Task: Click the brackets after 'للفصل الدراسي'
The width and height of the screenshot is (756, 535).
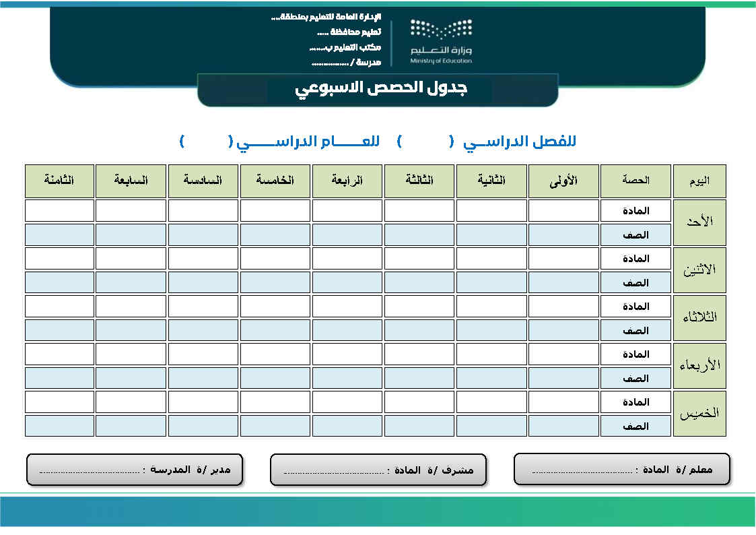Action: 425,141
